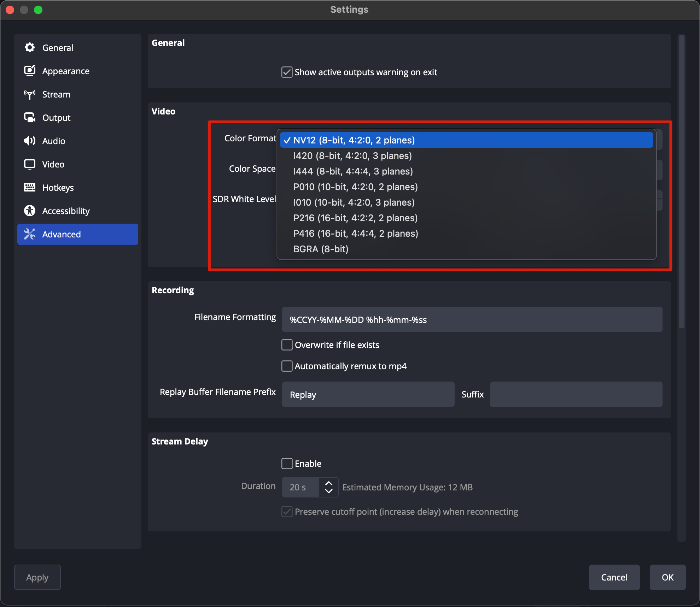The width and height of the screenshot is (700, 607).
Task: Choose BGRA (8-bit) color format
Action: [466, 249]
